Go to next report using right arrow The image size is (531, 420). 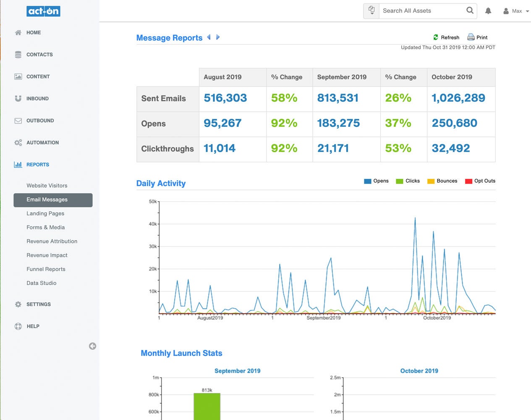(x=218, y=37)
